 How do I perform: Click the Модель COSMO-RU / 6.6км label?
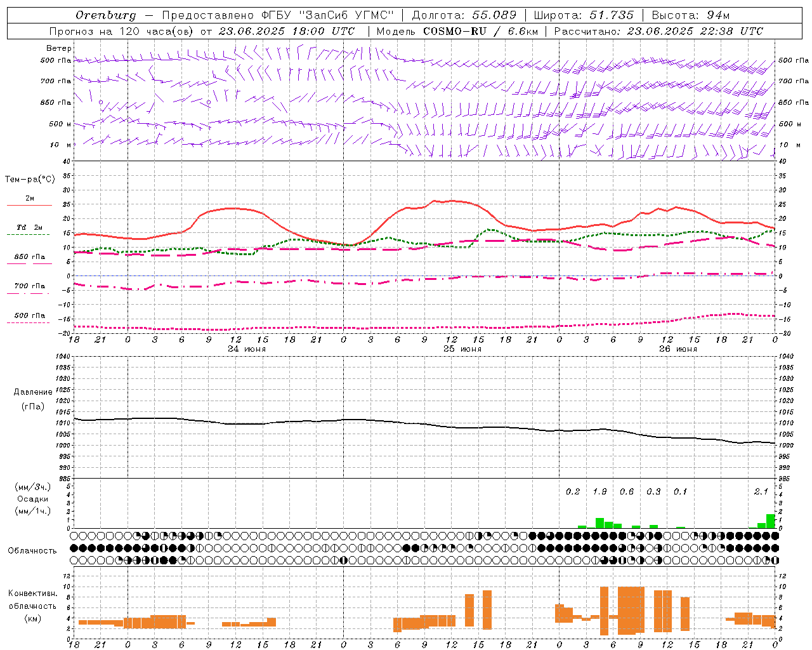click(457, 31)
